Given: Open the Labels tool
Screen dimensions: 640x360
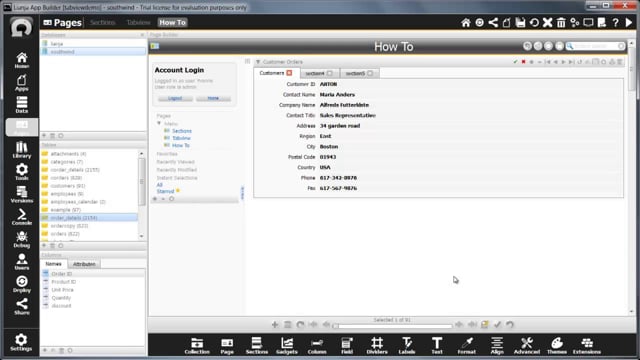Looking at the screenshot, I should 407,346.
